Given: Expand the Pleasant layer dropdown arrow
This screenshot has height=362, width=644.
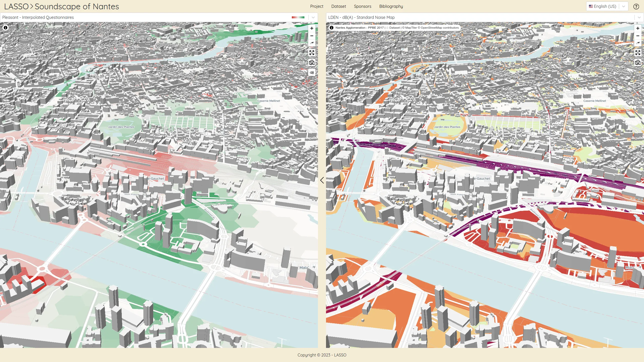Looking at the screenshot, I should point(313,17).
